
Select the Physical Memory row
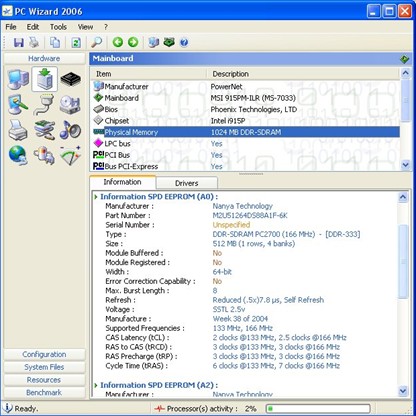[x=245, y=132]
